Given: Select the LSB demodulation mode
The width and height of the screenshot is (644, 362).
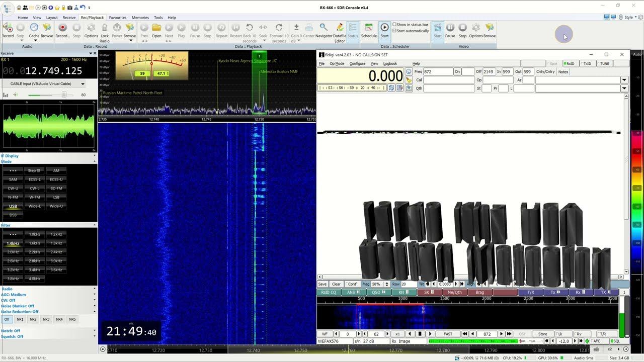Looking at the screenshot, I should pos(56,197).
